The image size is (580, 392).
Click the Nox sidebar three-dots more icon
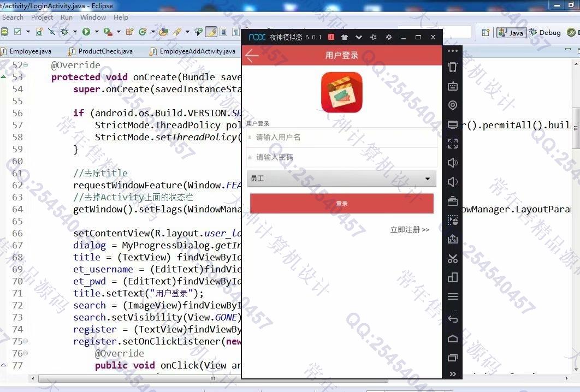(x=453, y=51)
